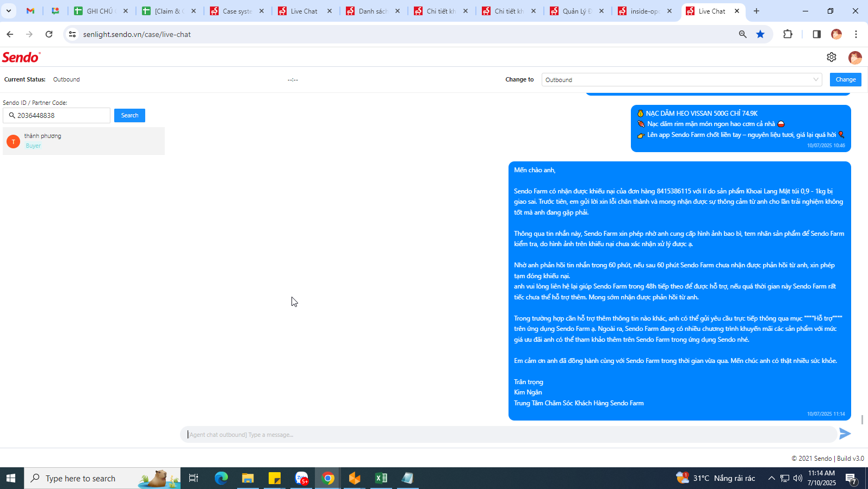Open the notification center
The width and height of the screenshot is (868, 489).
pyautogui.click(x=851, y=478)
